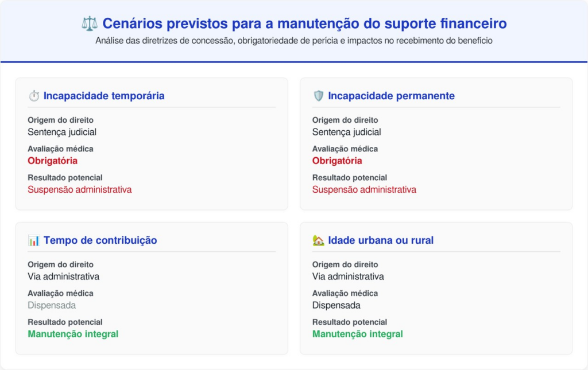Click the scales icon in the header
Image resolution: width=588 pixels, height=370 pixels.
[90, 24]
